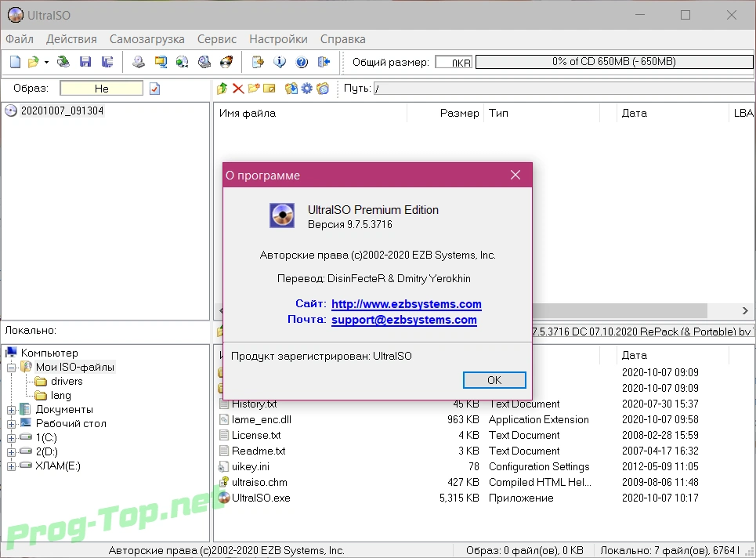
Task: Click the New folder icon in image toolbar
Action: tap(254, 89)
